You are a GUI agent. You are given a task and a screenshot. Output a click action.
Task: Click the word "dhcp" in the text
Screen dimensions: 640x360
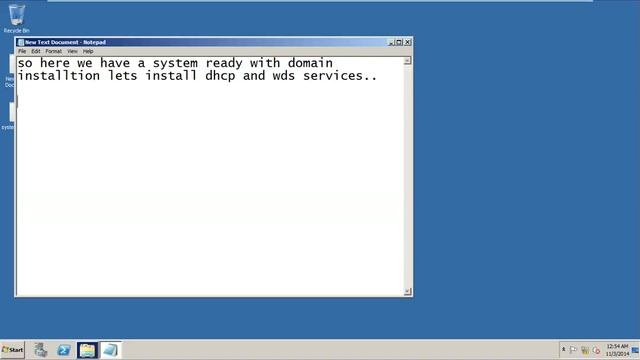[220, 76]
